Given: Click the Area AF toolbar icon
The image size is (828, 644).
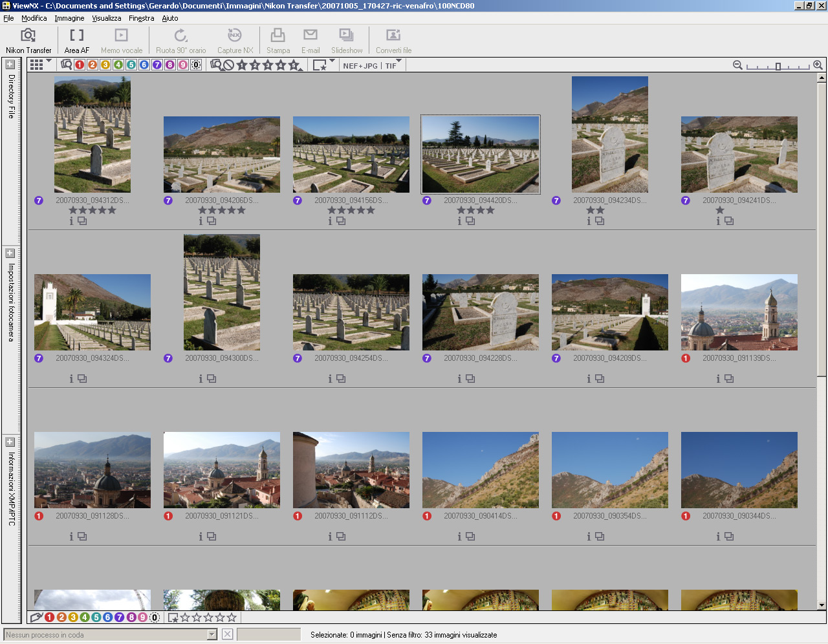Looking at the screenshot, I should click(77, 35).
